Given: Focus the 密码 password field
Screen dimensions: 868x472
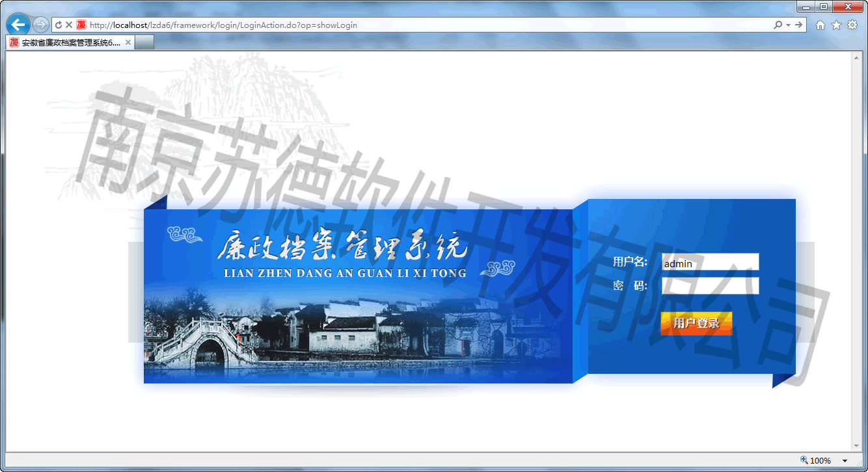Looking at the screenshot, I should point(710,285).
